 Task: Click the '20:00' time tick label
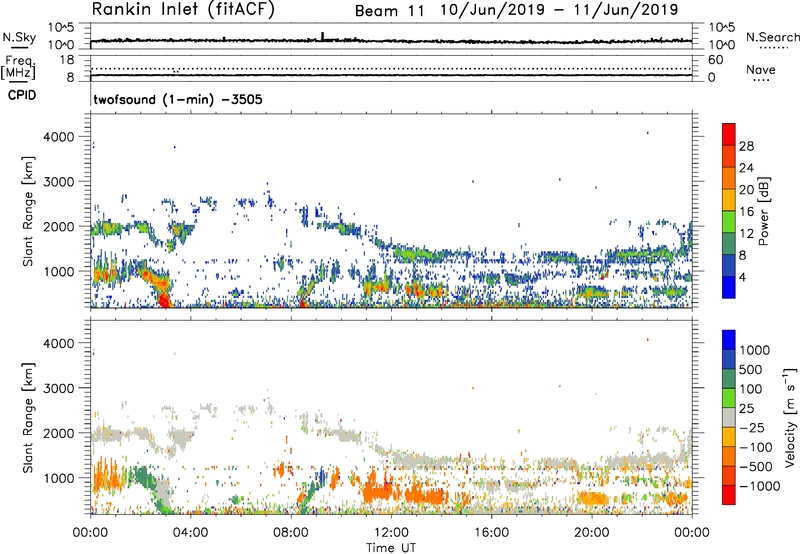[x=591, y=533]
